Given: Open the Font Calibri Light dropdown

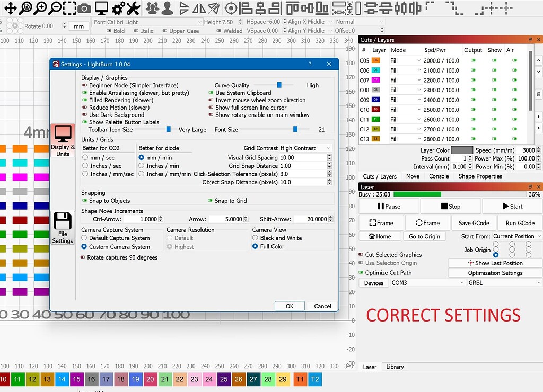Looking at the screenshot, I should click(154, 22).
